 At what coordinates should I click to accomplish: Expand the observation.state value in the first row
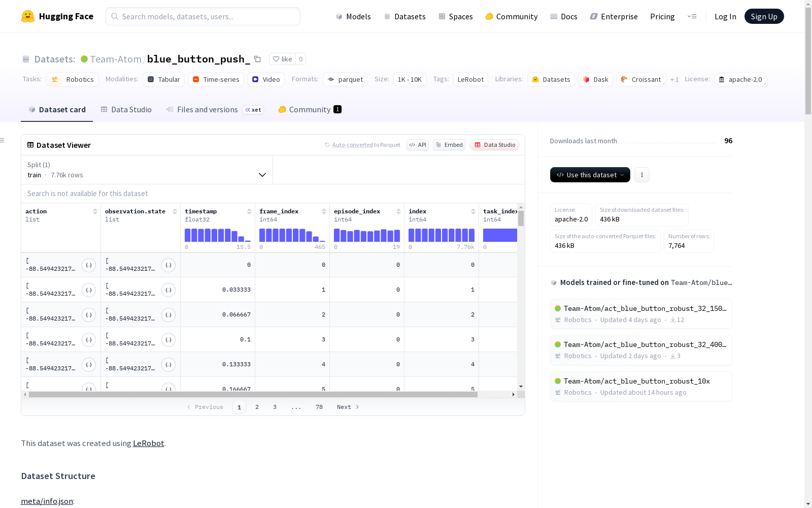coord(168,265)
